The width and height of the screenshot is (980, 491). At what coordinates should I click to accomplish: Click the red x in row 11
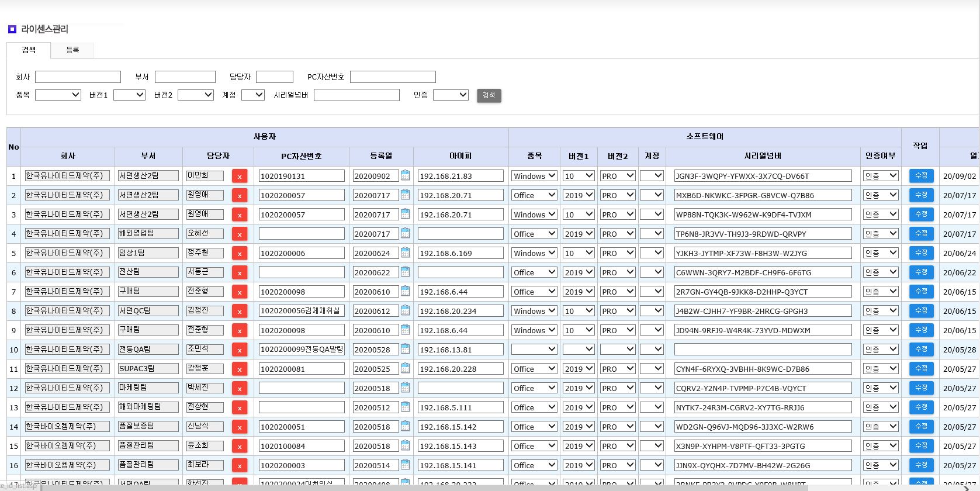[240, 369]
